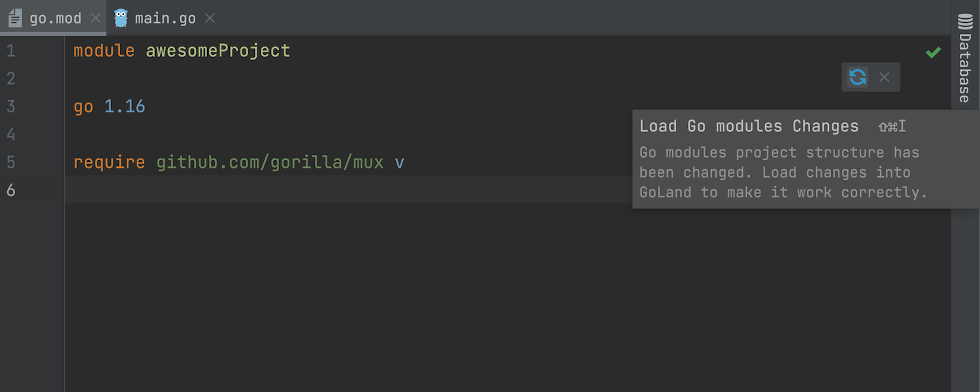Click the green inspection checkmark icon
The height and width of the screenshot is (392, 980).
tap(933, 52)
